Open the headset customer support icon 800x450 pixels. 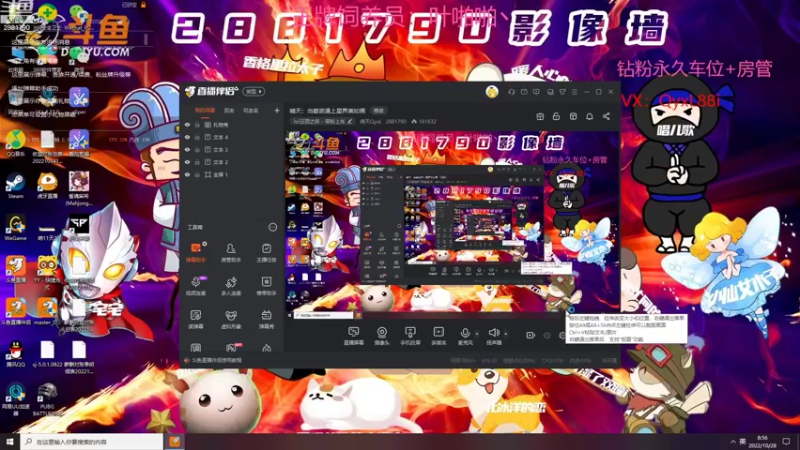[512, 92]
